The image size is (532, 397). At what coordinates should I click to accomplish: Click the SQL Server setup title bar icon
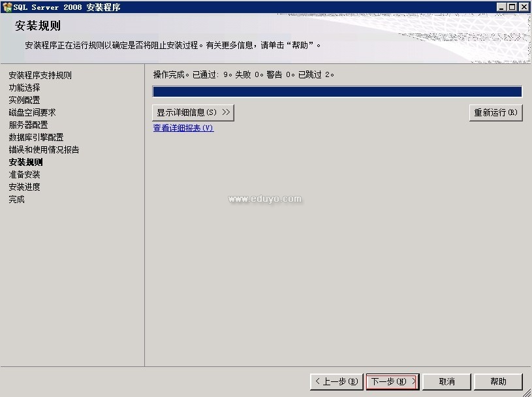7,7
